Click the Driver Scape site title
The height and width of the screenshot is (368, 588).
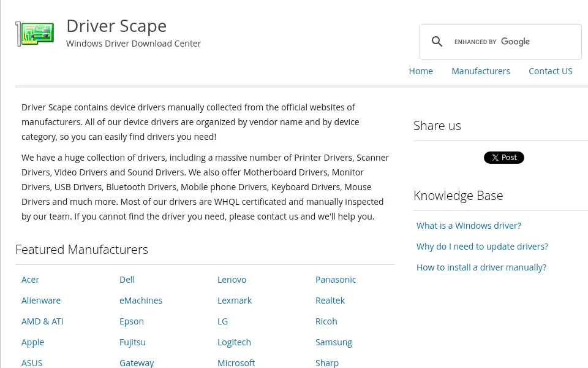(116, 26)
